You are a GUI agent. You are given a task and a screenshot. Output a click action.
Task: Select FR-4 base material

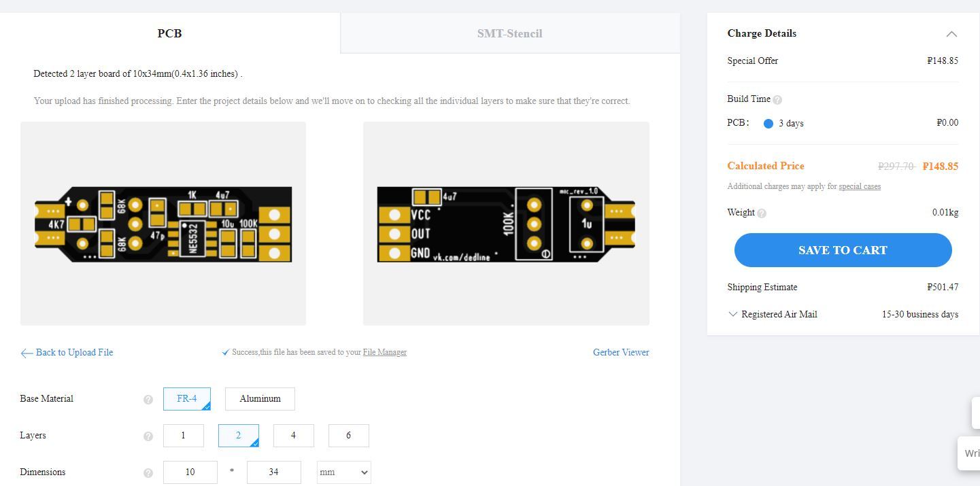(x=187, y=399)
